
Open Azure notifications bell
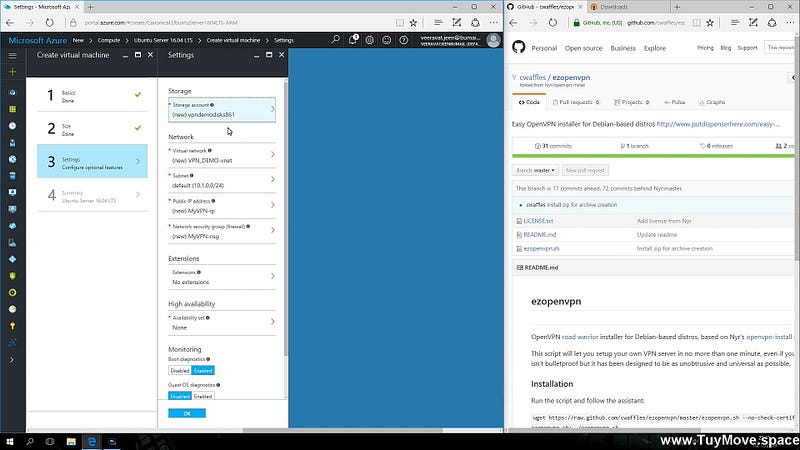(x=353, y=40)
